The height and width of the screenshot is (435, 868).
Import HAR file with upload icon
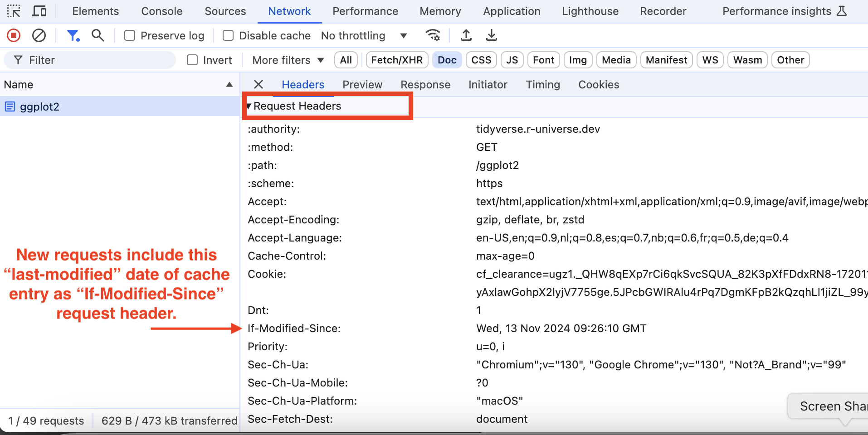[x=466, y=35]
